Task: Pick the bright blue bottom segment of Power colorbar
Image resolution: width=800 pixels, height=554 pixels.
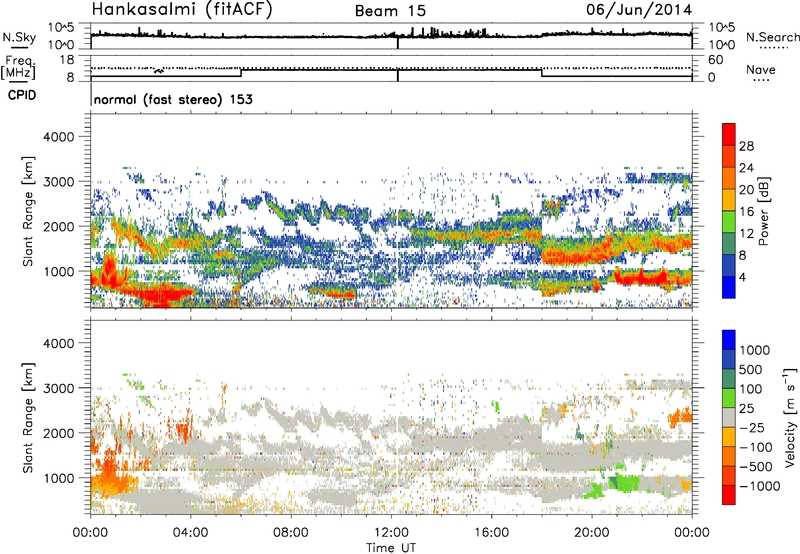Action: click(x=729, y=288)
